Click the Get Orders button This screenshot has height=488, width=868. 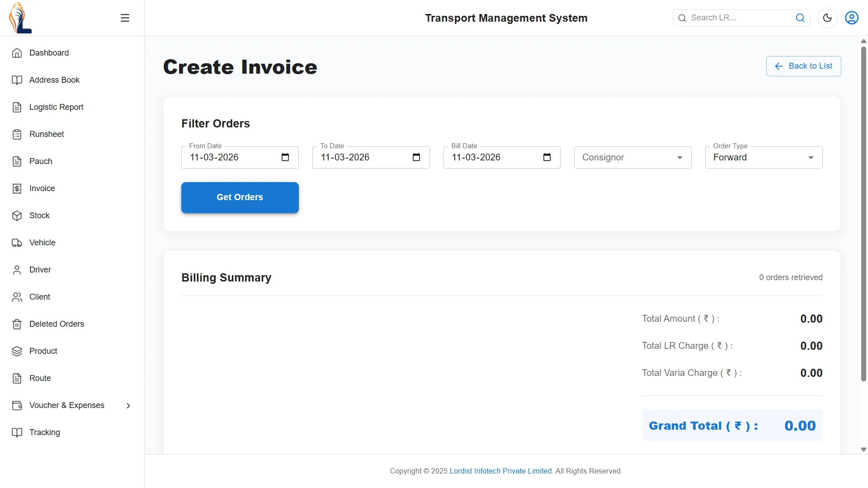point(240,197)
